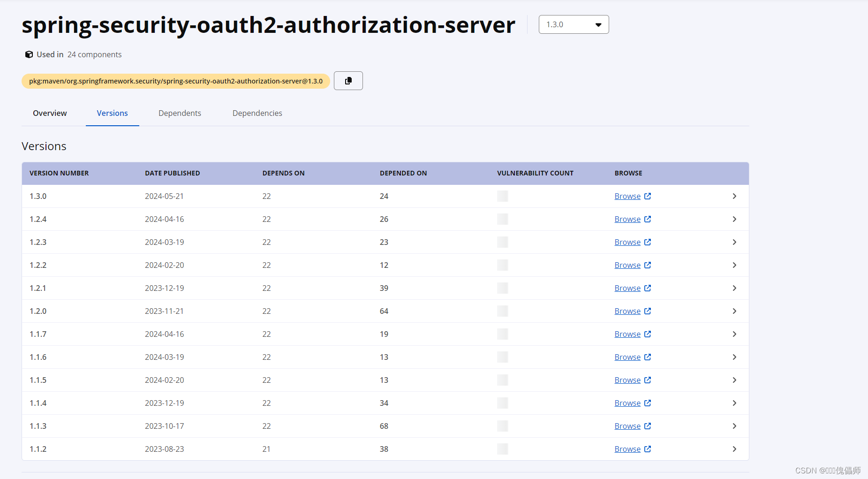Click the BROWSE column header

628,173
